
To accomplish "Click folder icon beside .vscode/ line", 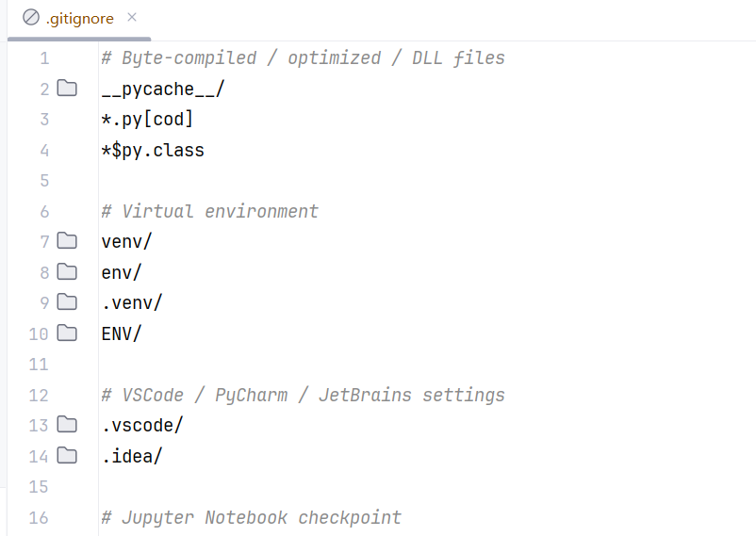I will point(67,425).
